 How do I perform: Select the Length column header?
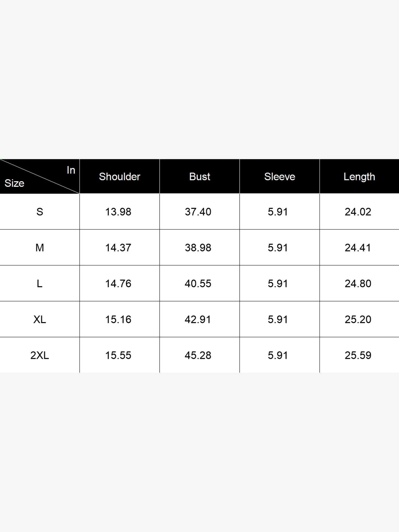click(359, 177)
